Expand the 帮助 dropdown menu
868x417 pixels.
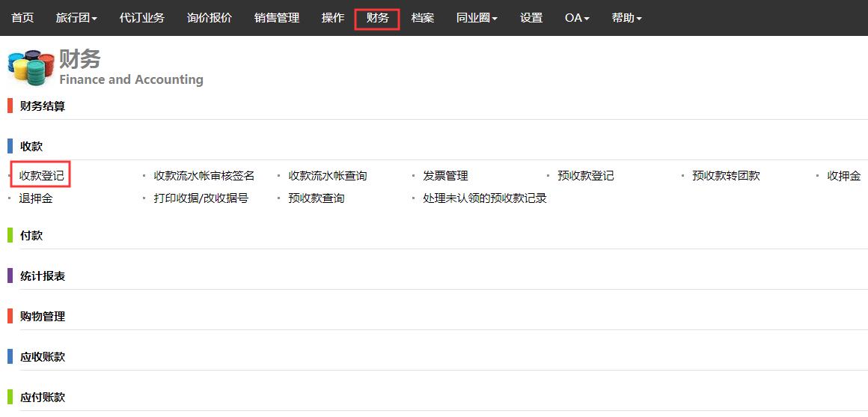[626, 18]
